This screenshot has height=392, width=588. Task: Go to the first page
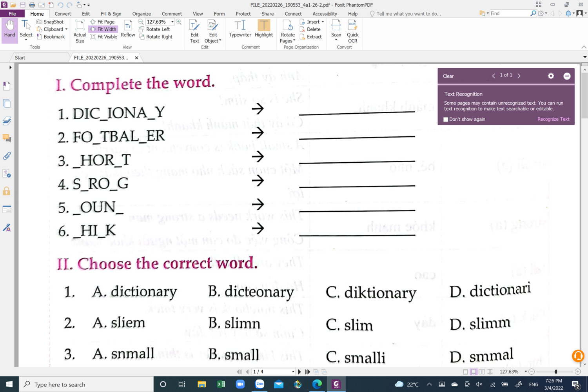click(239, 372)
